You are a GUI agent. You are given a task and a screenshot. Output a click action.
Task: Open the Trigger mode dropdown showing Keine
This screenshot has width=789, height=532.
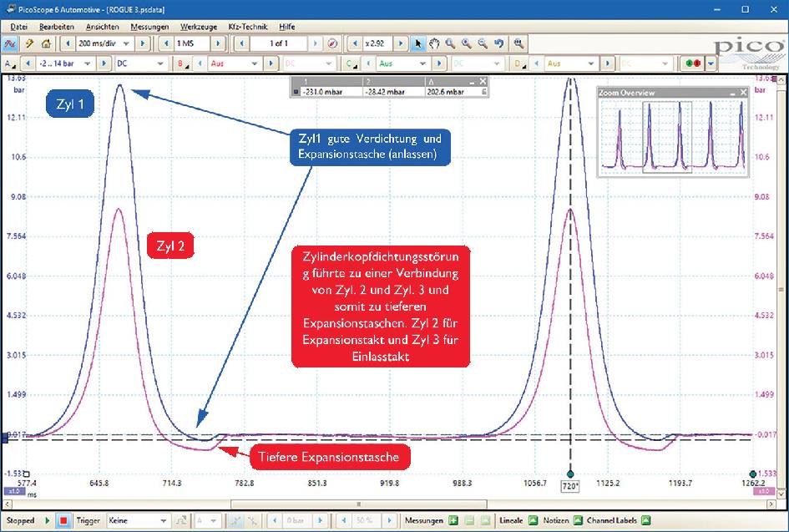(163, 520)
